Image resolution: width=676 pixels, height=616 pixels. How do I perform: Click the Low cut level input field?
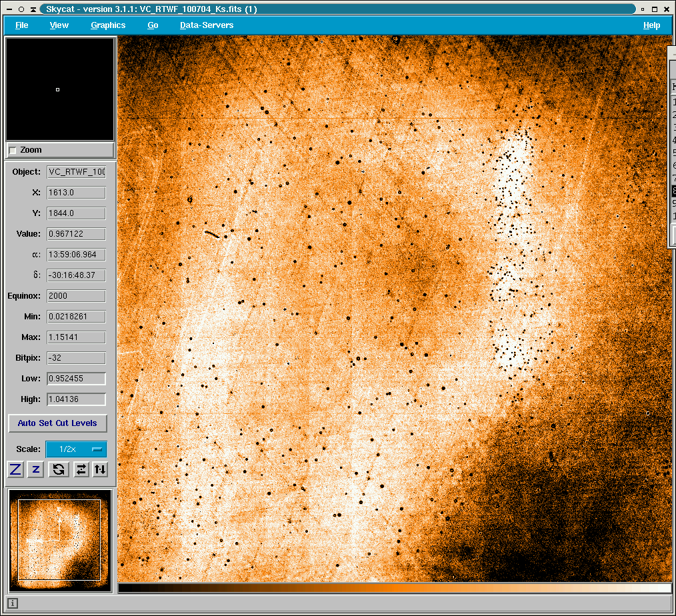(x=76, y=379)
